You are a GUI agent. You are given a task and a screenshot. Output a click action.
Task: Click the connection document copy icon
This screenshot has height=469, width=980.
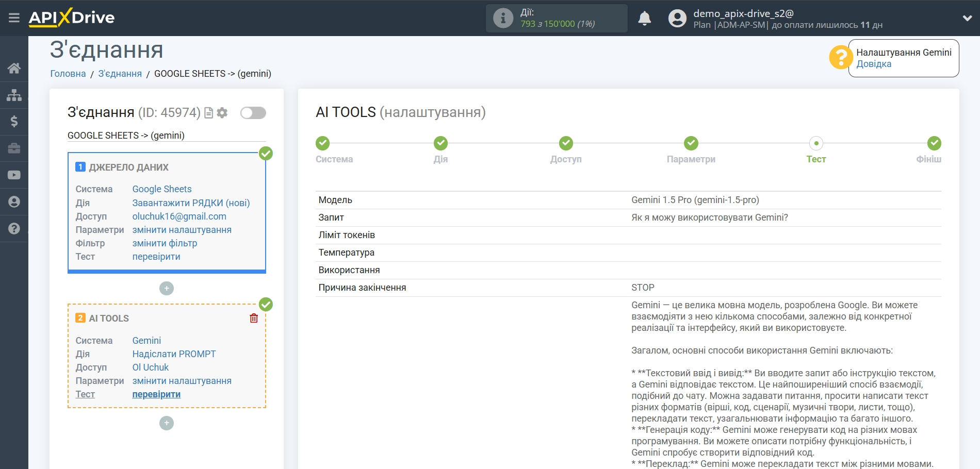(x=208, y=113)
